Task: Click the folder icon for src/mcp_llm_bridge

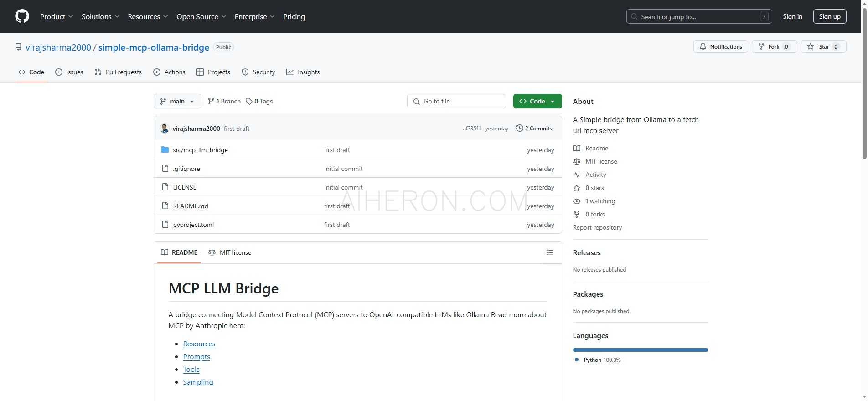Action: click(165, 150)
